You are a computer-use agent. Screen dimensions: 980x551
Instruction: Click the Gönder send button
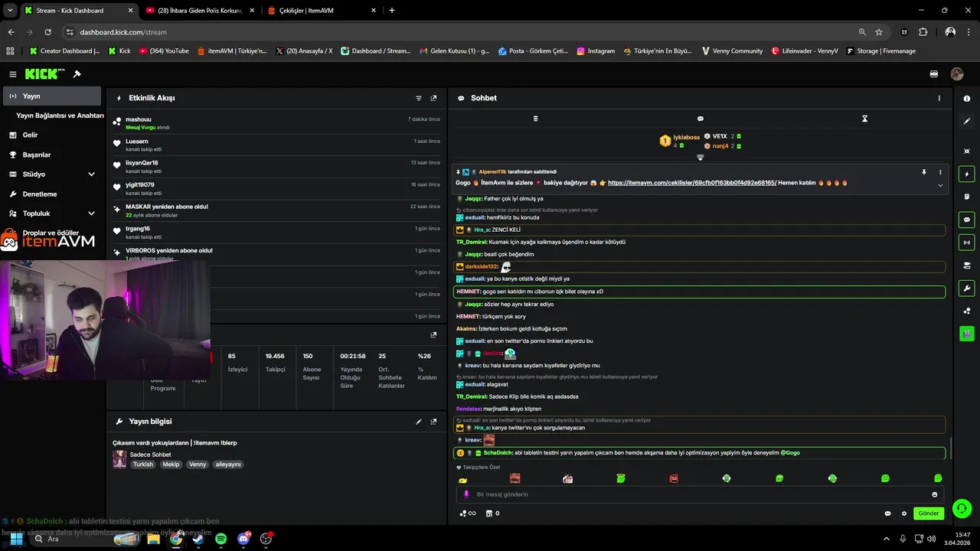[928, 514]
